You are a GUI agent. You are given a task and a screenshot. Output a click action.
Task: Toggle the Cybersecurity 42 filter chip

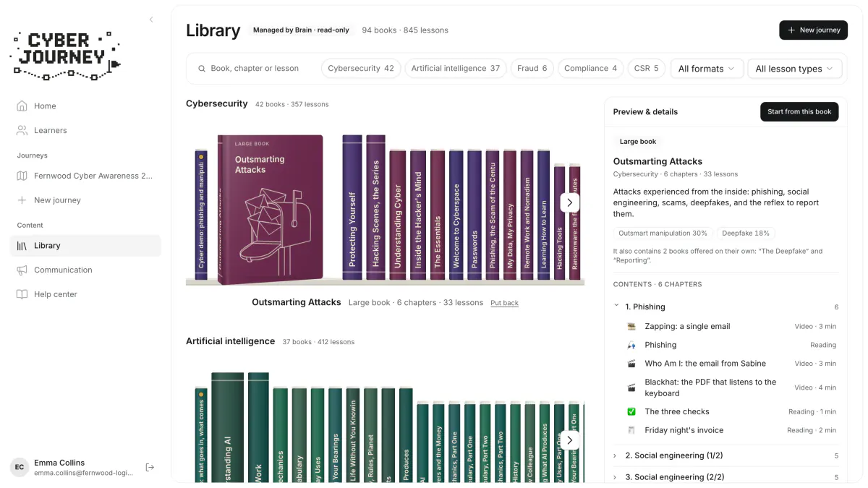coord(361,69)
